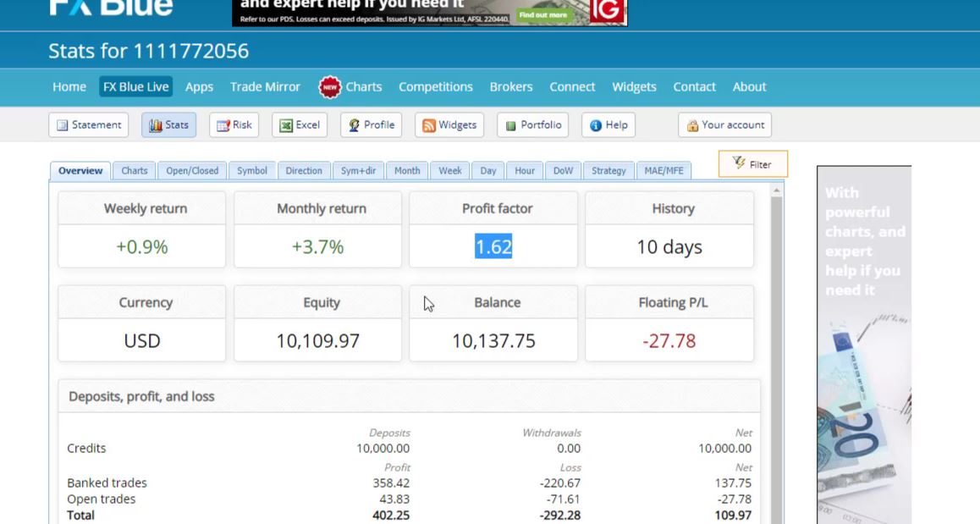Viewport: 980px width, 524px height.
Task: Open the Filter options
Action: coord(752,164)
